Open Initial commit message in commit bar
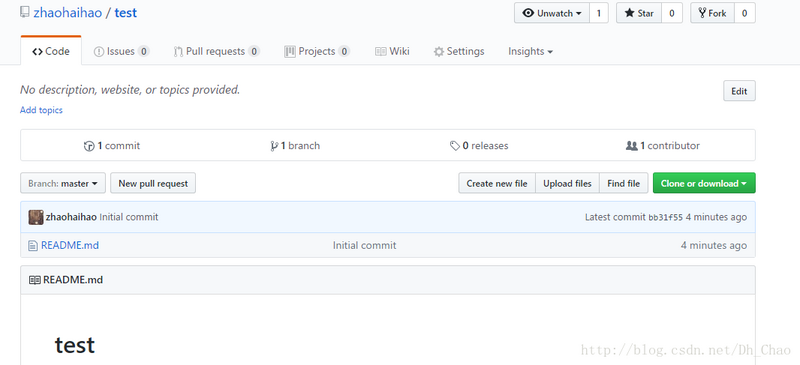 tap(129, 217)
